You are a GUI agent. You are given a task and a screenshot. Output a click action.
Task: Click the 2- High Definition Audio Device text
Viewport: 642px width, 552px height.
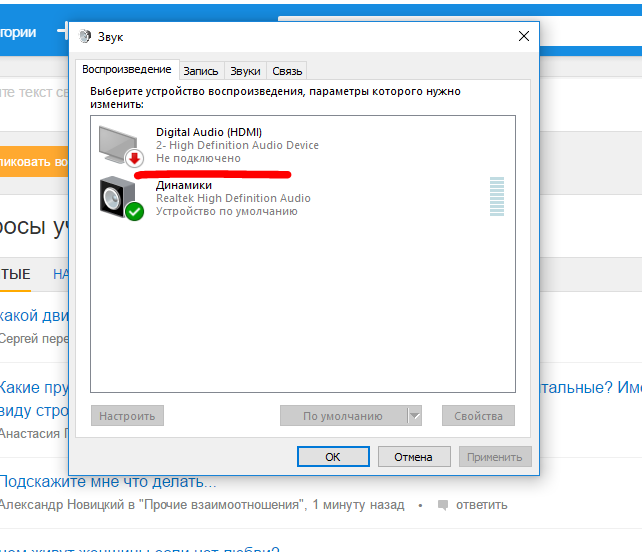pyautogui.click(x=237, y=145)
